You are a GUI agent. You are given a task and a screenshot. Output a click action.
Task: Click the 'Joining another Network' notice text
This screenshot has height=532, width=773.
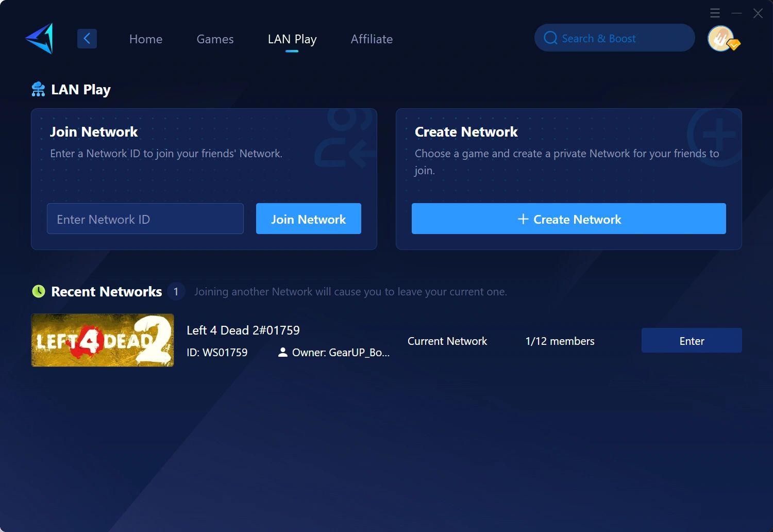pos(350,292)
